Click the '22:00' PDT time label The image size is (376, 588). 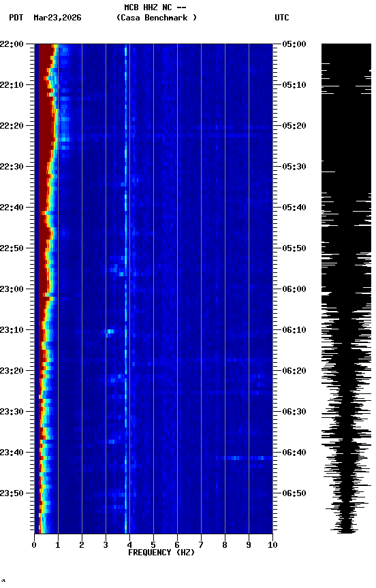click(12, 44)
